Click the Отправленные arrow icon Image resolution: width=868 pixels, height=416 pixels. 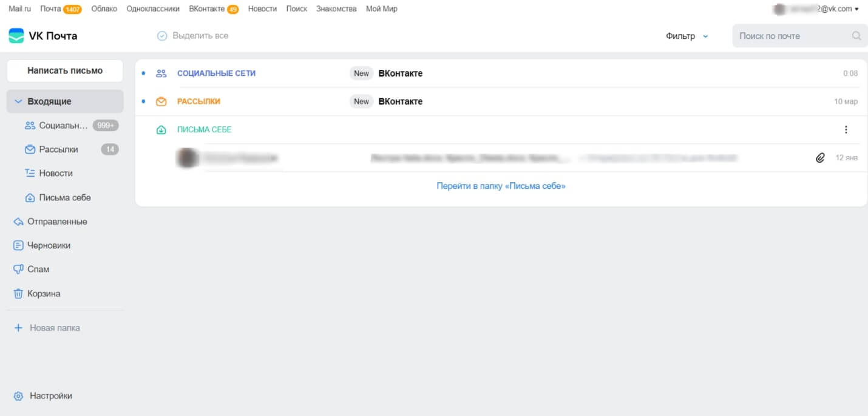(x=18, y=222)
